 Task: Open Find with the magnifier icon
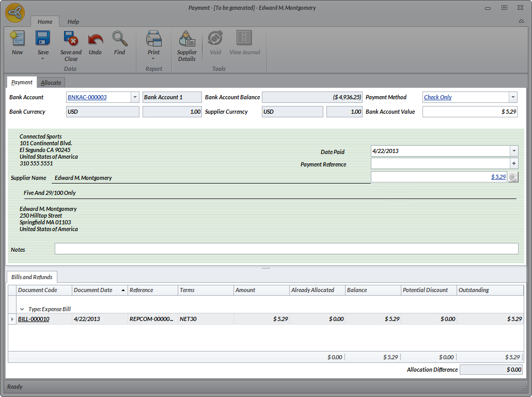pyautogui.click(x=120, y=39)
